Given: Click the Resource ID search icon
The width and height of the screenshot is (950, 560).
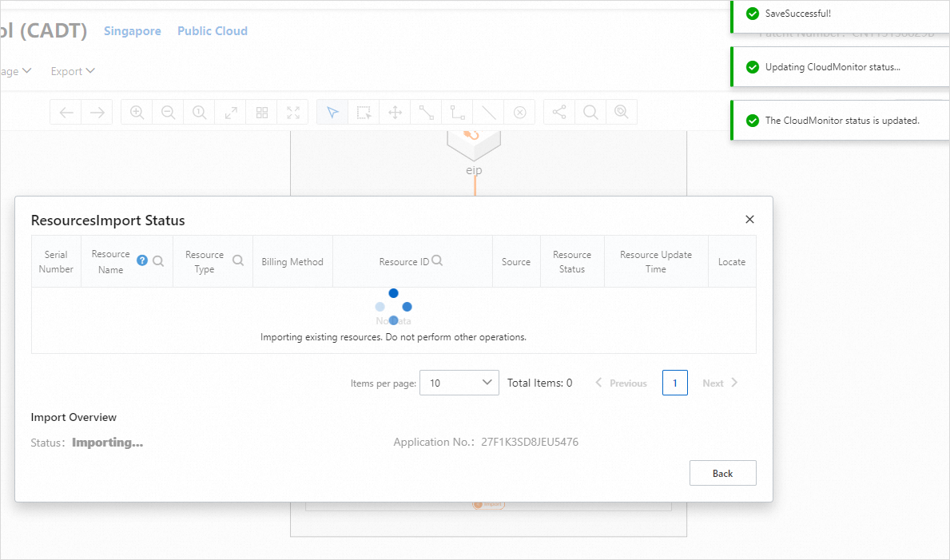Looking at the screenshot, I should click(437, 260).
